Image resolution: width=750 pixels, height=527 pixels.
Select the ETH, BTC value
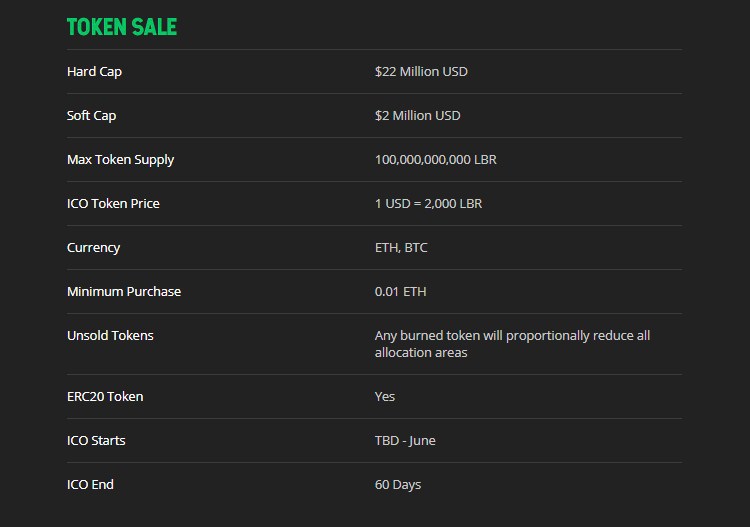[401, 248]
